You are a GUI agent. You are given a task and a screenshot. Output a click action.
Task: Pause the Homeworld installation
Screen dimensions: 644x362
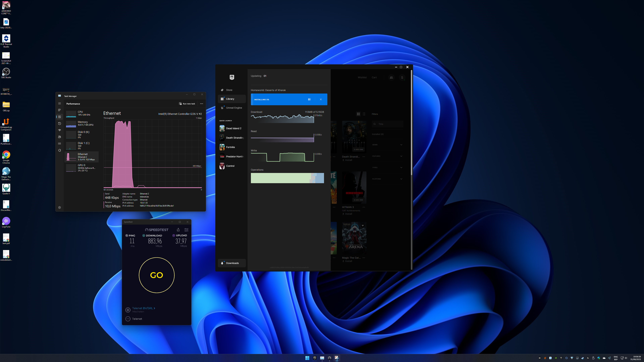[309, 99]
